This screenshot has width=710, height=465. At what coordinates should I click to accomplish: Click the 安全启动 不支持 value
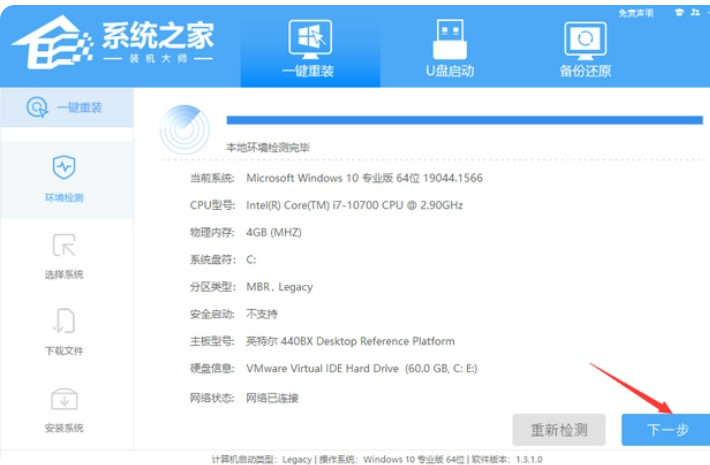pyautogui.click(x=262, y=314)
